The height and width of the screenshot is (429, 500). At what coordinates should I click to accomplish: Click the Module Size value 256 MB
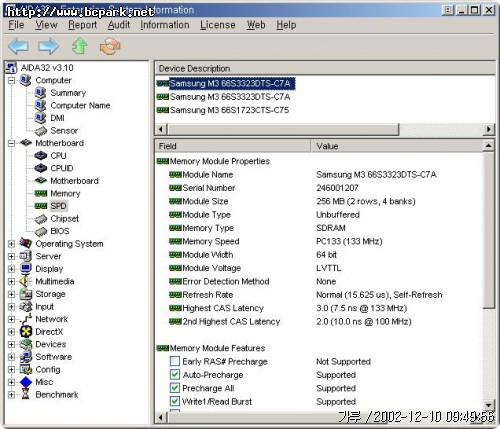tap(366, 201)
